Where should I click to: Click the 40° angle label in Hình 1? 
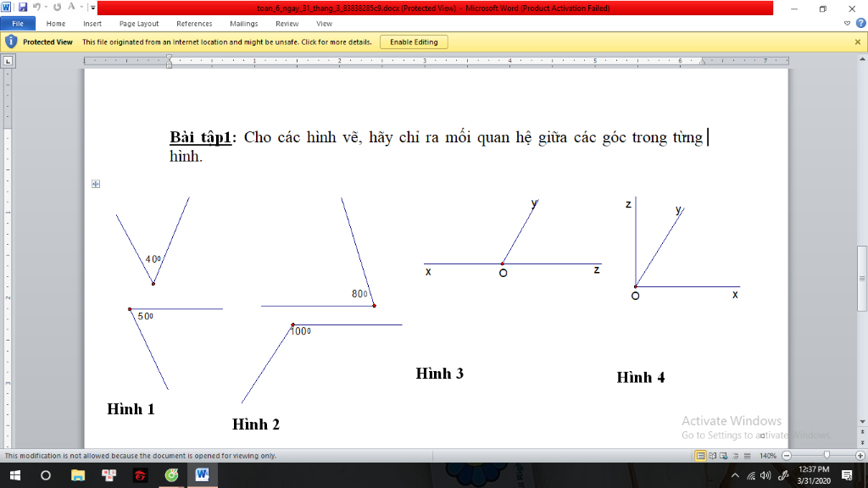[x=153, y=259]
